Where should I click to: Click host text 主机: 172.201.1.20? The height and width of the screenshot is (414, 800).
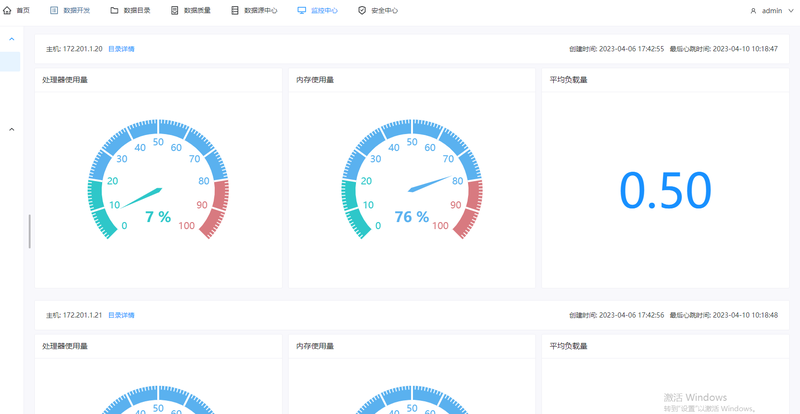click(x=74, y=49)
